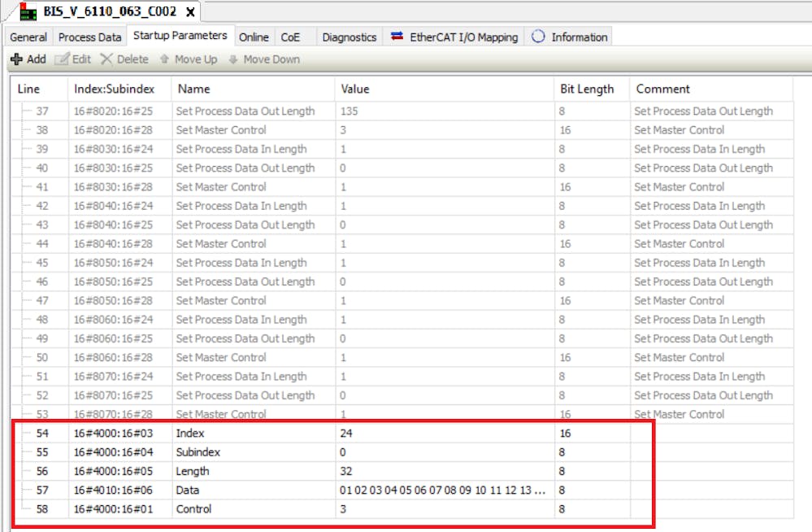Select line 57 Data row name
The height and width of the screenshot is (532, 812).
(187, 490)
